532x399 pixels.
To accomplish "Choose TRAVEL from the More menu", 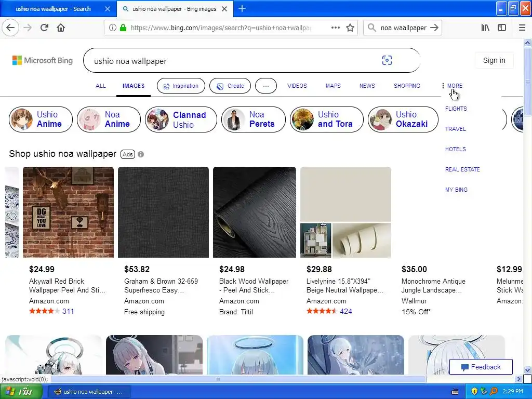I will (455, 129).
